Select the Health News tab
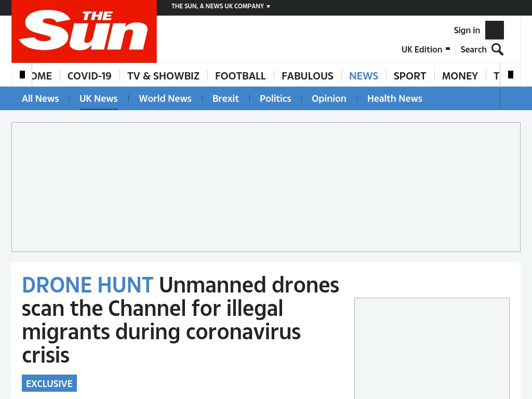Screen dimensions: 532x399 [x=395, y=98]
